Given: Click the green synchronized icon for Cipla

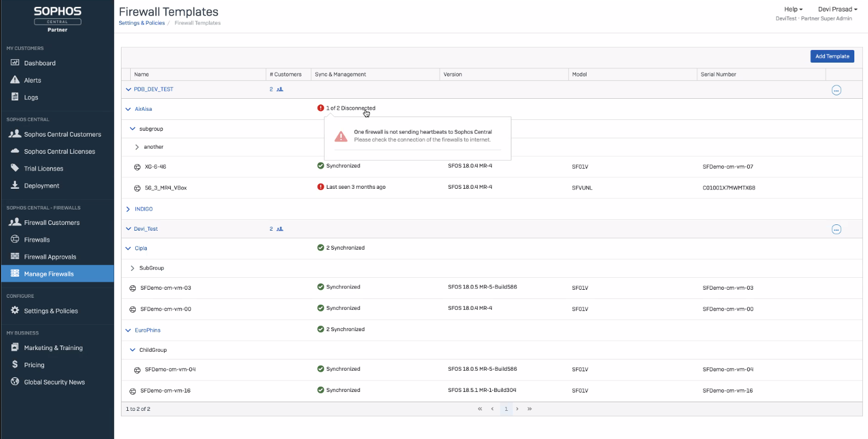Looking at the screenshot, I should pos(320,248).
